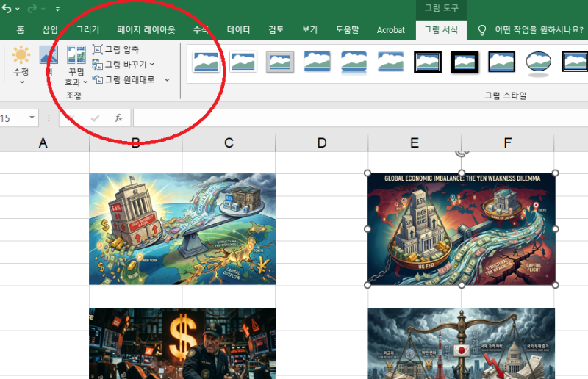Expand the 그림 원래대로 dropdown arrow
Viewport: 588px width, 379px height.
[168, 80]
